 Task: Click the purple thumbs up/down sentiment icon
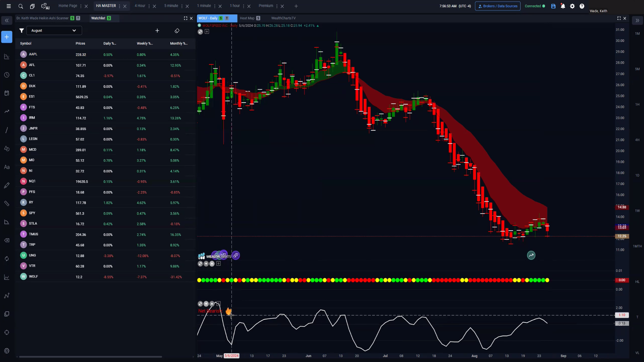[236, 255]
